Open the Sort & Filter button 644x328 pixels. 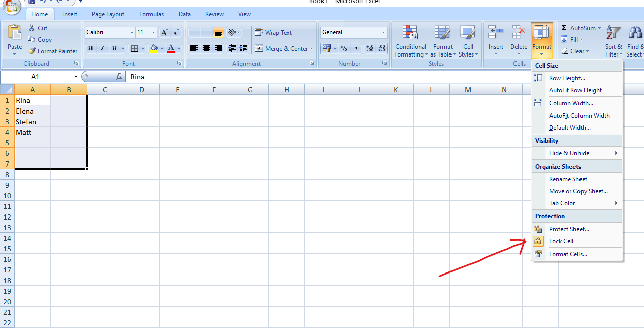pyautogui.click(x=613, y=41)
